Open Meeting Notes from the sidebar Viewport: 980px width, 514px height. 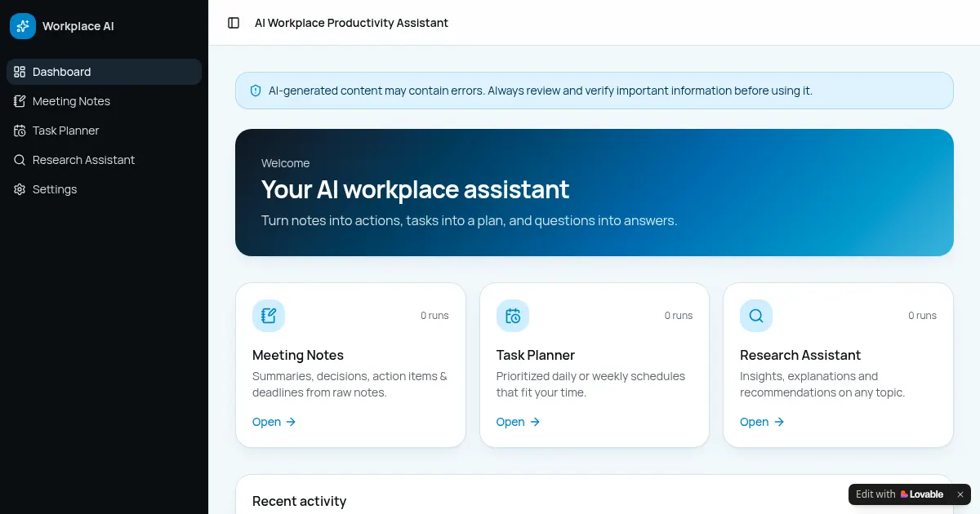click(104, 101)
